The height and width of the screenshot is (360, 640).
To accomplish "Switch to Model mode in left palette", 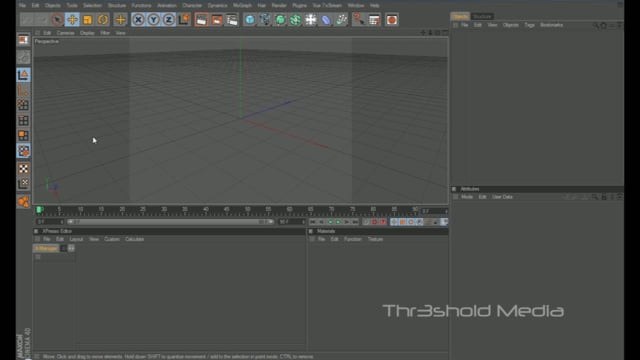I will coord(23,75).
